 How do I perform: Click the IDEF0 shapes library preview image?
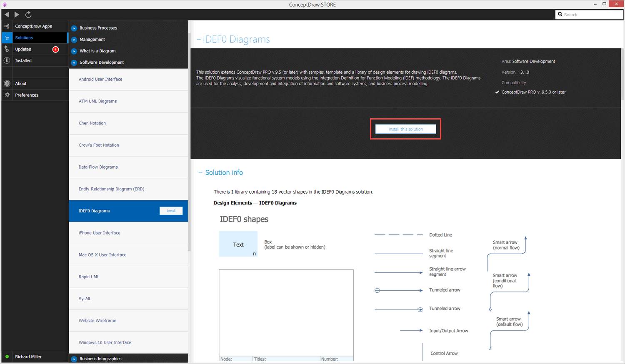(375, 287)
